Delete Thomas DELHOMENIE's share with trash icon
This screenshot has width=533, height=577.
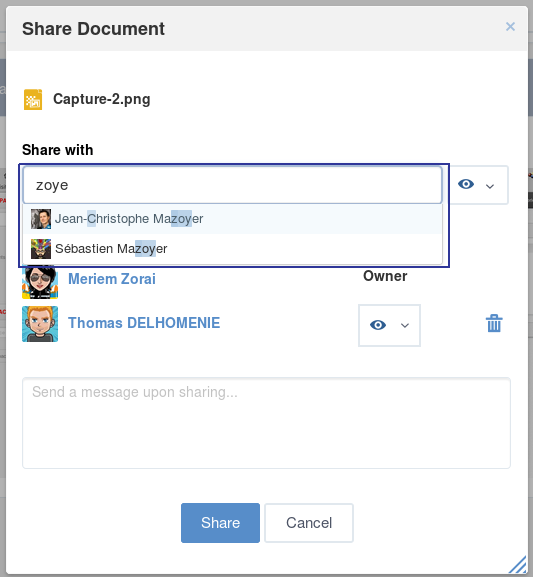(x=494, y=323)
